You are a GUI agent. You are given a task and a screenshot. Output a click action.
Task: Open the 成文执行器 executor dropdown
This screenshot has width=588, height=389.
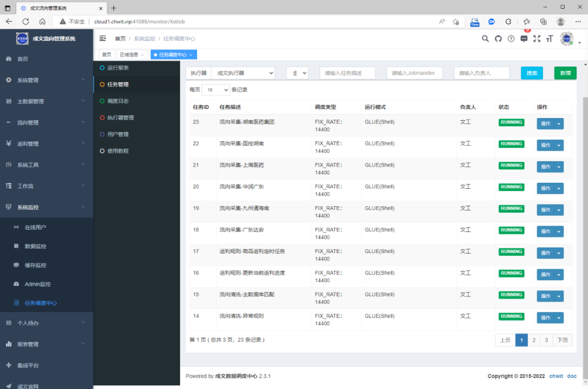pos(243,73)
